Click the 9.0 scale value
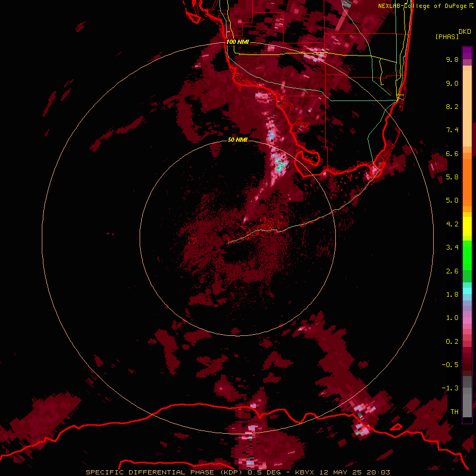The width and height of the screenshot is (476, 476). click(x=452, y=83)
